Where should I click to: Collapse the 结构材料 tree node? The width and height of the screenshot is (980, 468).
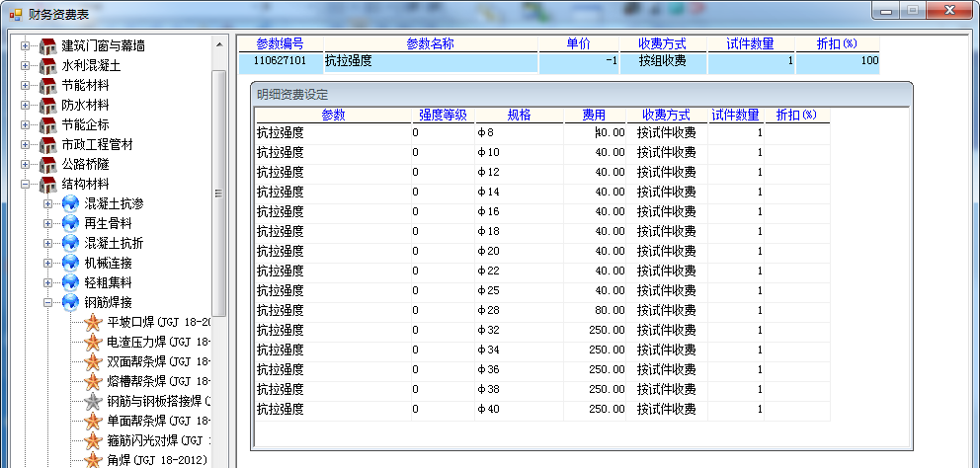[x=26, y=184]
